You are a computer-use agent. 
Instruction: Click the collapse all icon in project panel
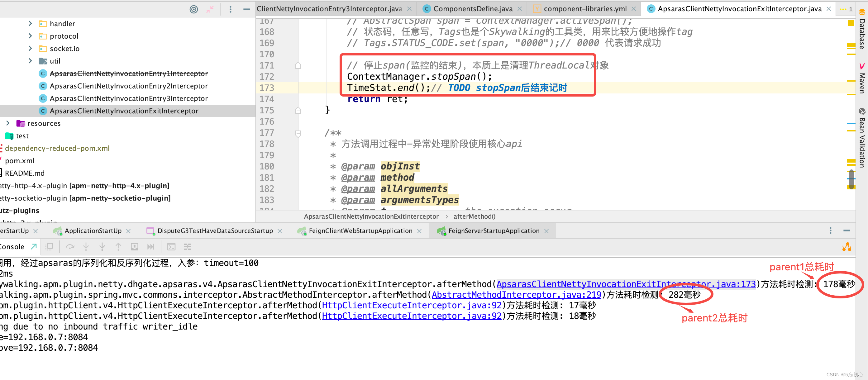pyautogui.click(x=210, y=9)
